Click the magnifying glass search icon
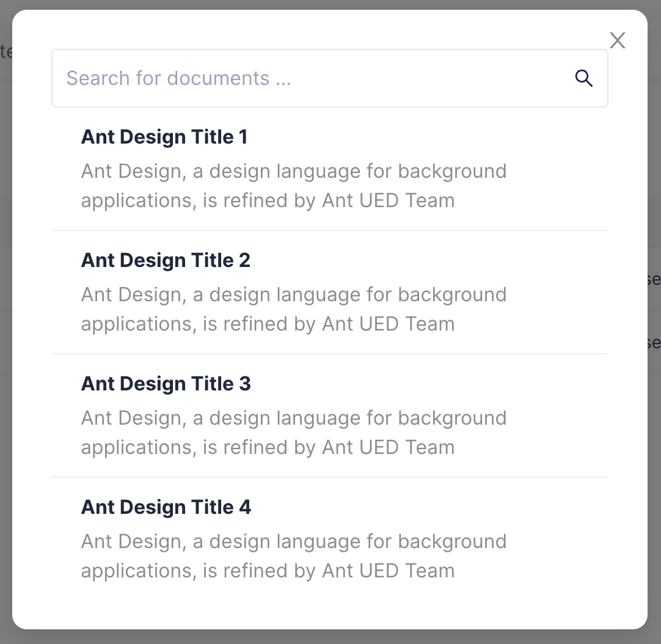The image size is (661, 644). click(584, 78)
